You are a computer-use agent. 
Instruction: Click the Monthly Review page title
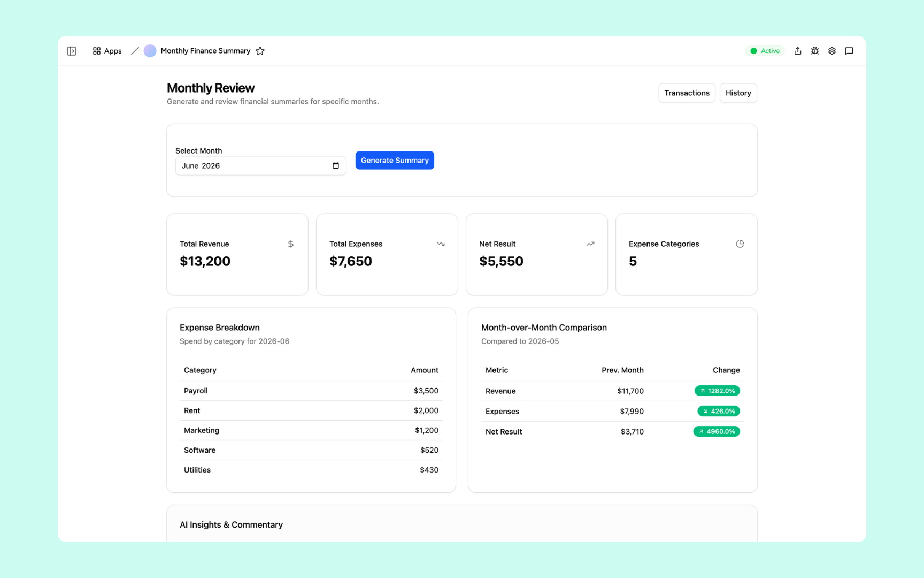coord(211,88)
